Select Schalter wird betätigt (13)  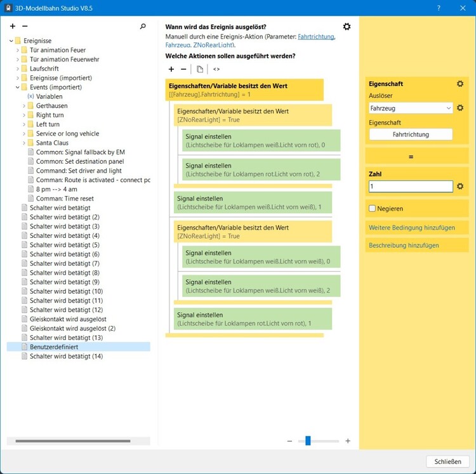point(66,338)
